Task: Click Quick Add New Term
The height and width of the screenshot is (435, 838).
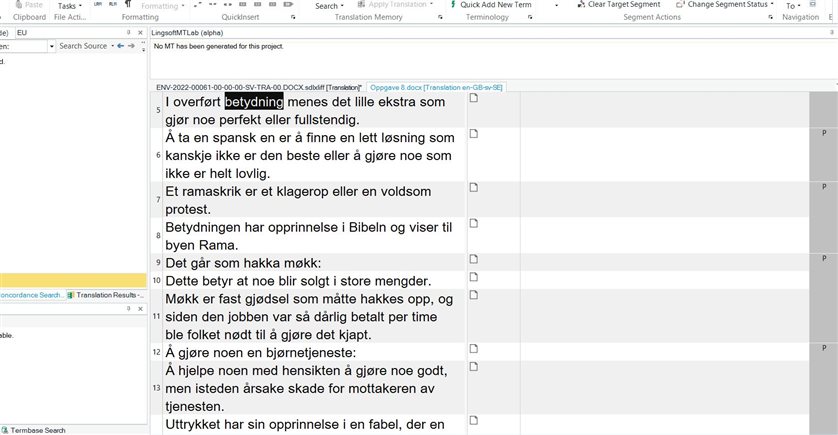Action: pyautogui.click(x=491, y=4)
